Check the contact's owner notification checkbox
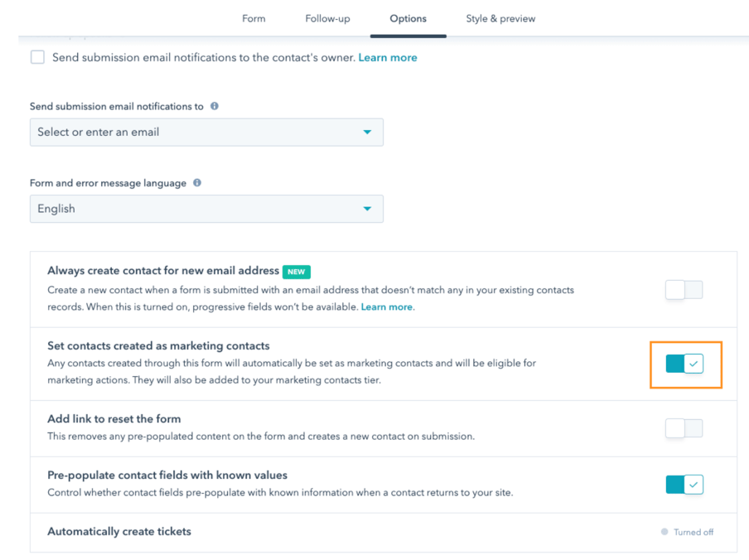 pos(36,57)
